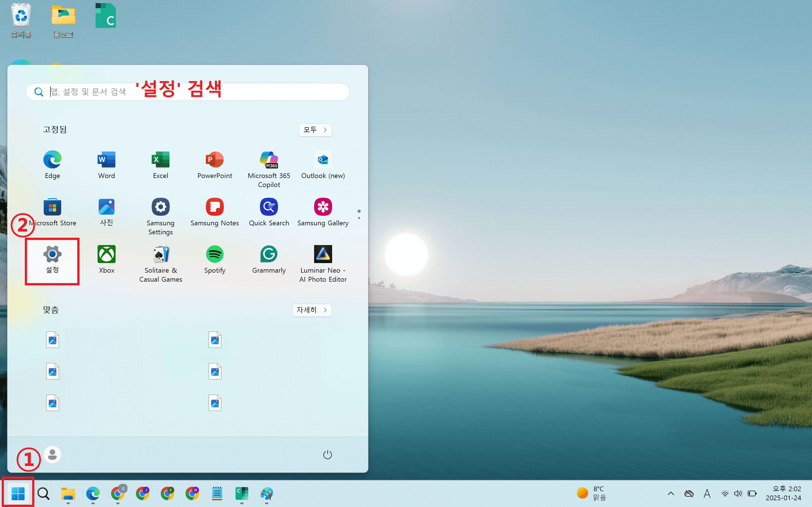Click the Start menu search box
This screenshot has width=812, height=507.
point(187,92)
